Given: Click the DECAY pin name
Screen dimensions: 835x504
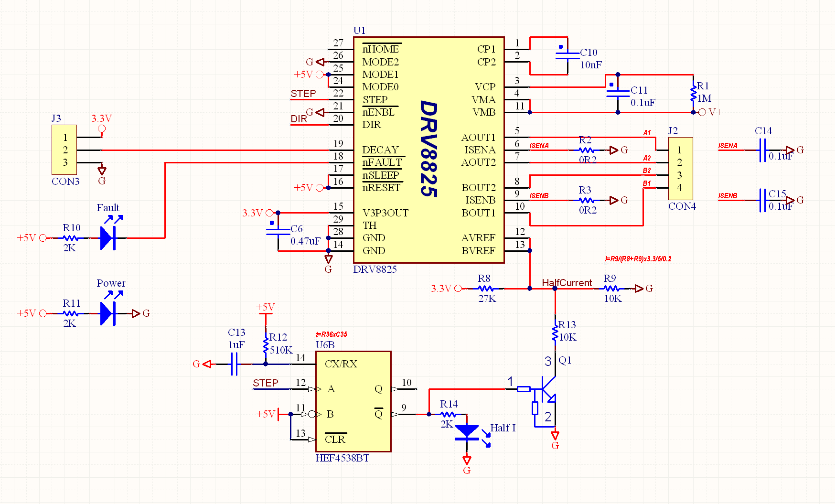Looking at the screenshot, I should 380,150.
